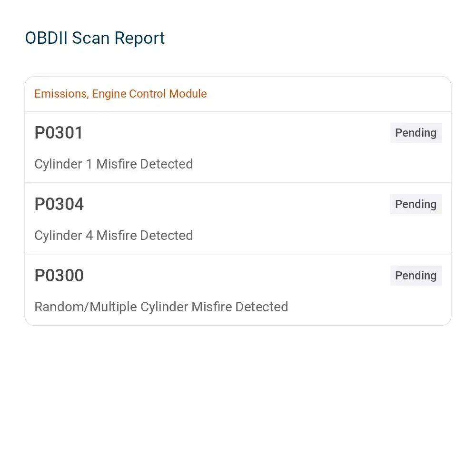Click the word Cylinder in P0301 description
Viewport: 476px width, 476px height.
[x=58, y=164]
